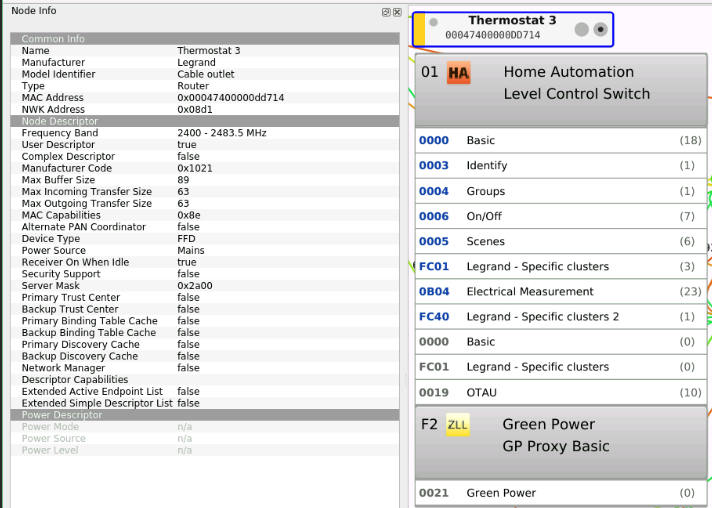Open the 0B04 Electrical Measurement cluster
712x508 pixels.
561,291
